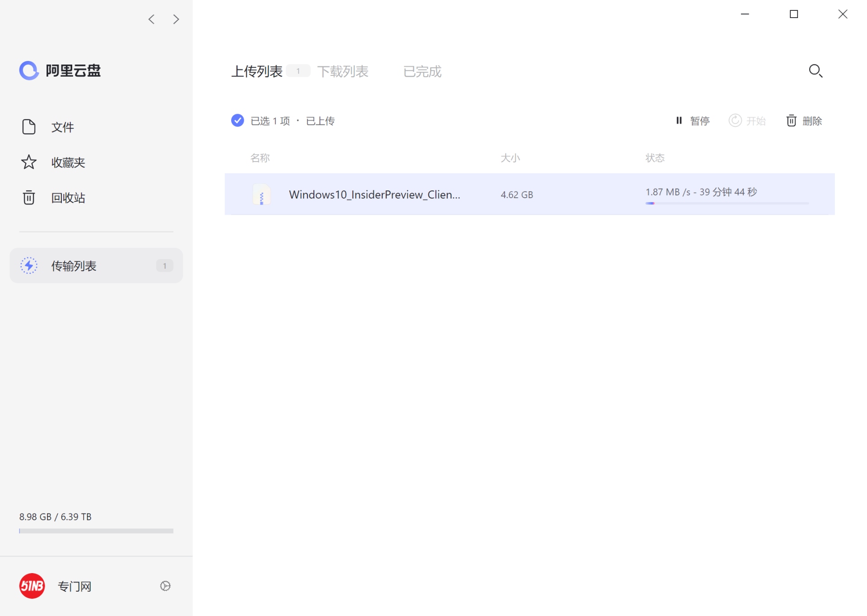Click the 51NB user avatar

pos(32,586)
